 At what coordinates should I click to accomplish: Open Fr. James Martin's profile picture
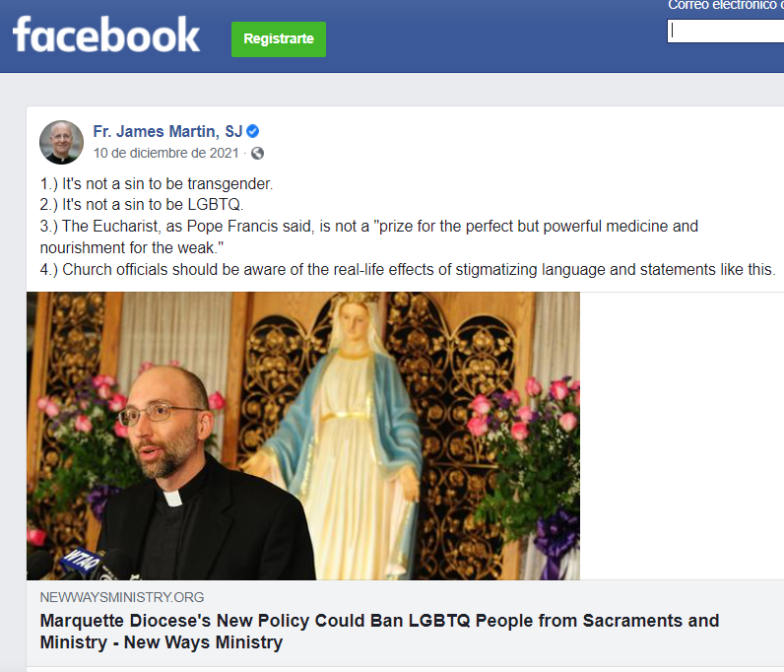(61, 142)
